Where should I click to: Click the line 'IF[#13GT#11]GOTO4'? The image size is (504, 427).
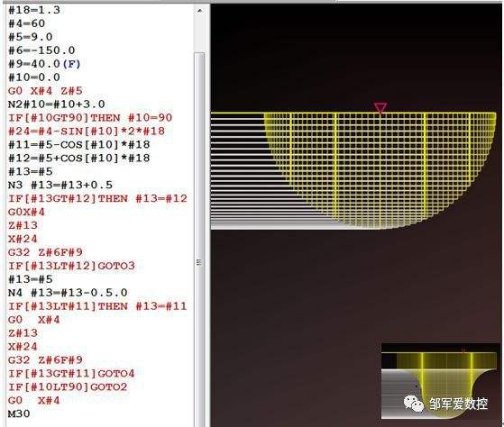(71, 374)
